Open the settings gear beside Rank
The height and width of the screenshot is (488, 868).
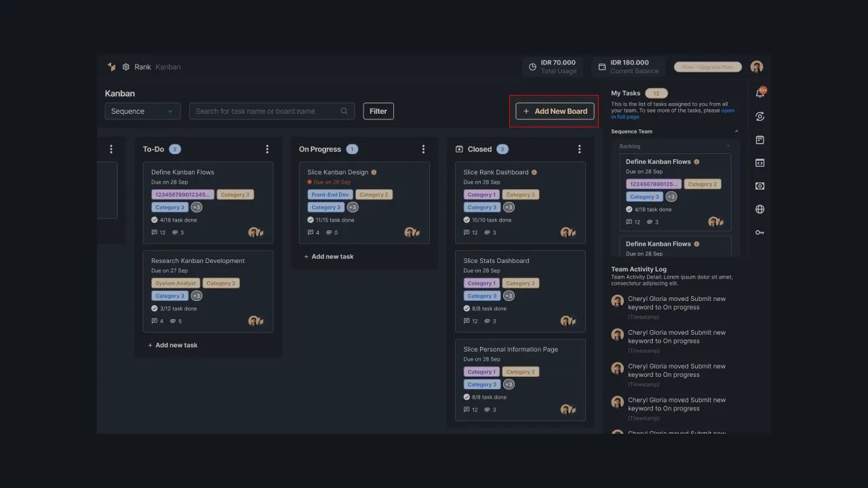[126, 66]
